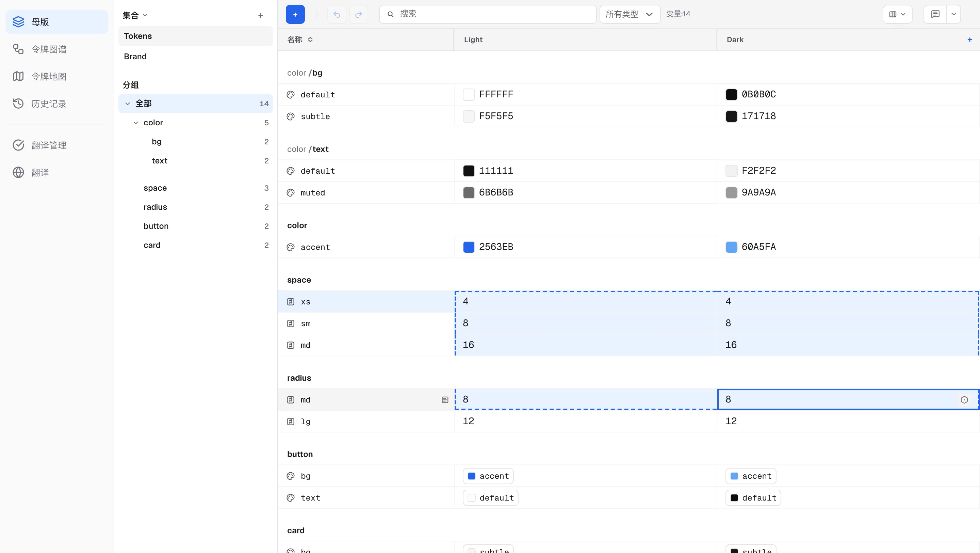The image size is (980, 553).
Task: Open the dropdown arrow beside comments button
Action: point(954,14)
